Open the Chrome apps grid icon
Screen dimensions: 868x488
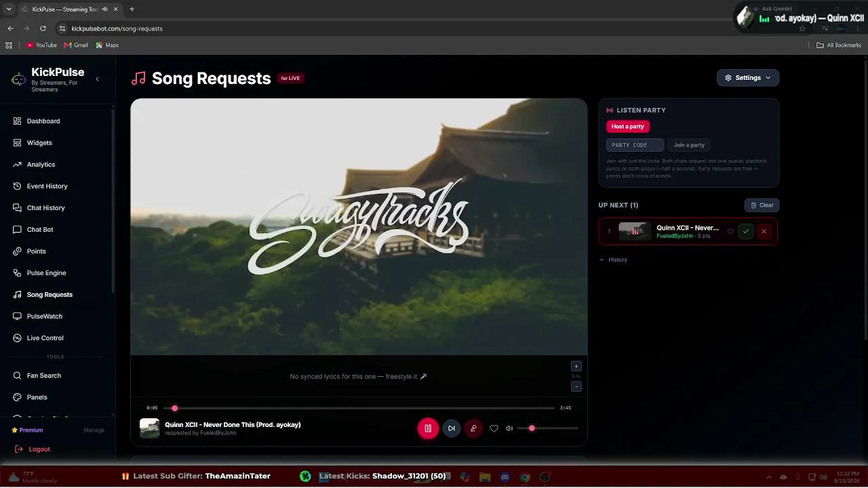click(x=9, y=45)
